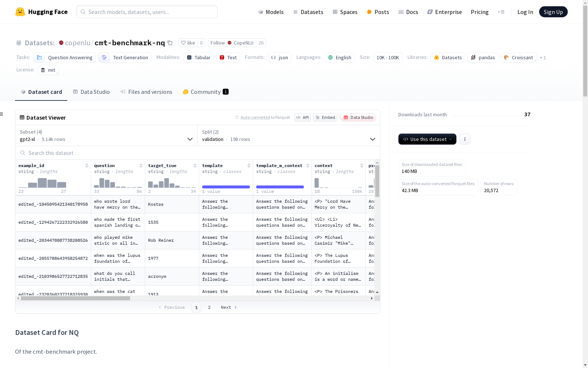Sort the target_true column
The height and width of the screenshot is (368, 588).
pyautogui.click(x=195, y=166)
